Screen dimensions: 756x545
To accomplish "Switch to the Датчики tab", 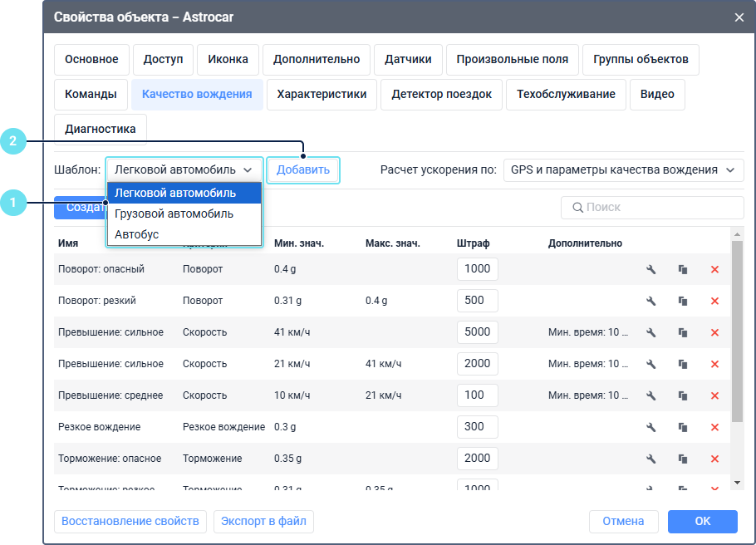I will (408, 60).
